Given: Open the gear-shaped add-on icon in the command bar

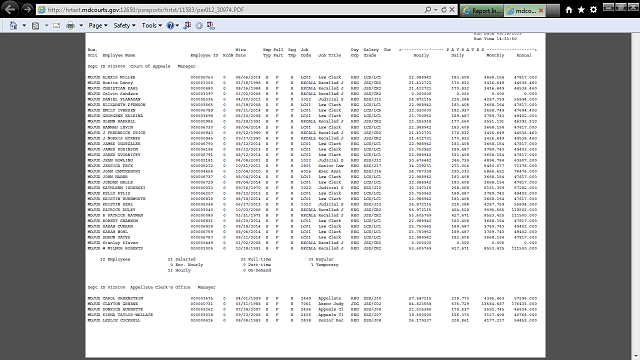Looking at the screenshot, I should (199, 25).
